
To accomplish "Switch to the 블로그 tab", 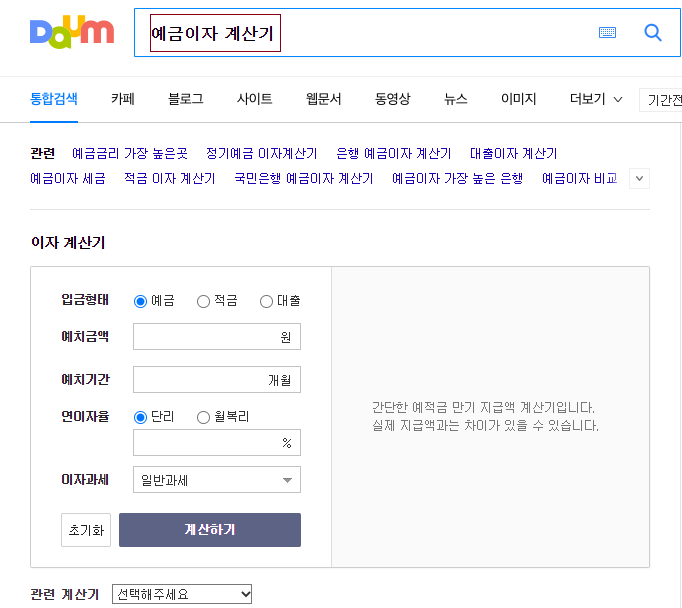I will 186,99.
